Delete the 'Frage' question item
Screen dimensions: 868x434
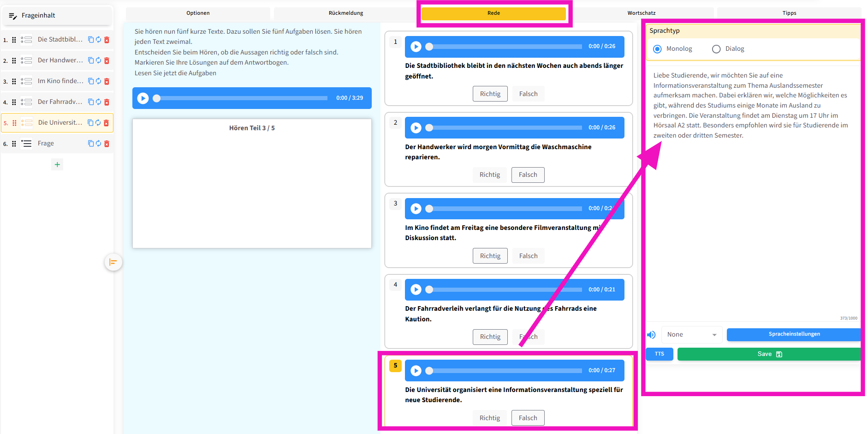point(107,144)
